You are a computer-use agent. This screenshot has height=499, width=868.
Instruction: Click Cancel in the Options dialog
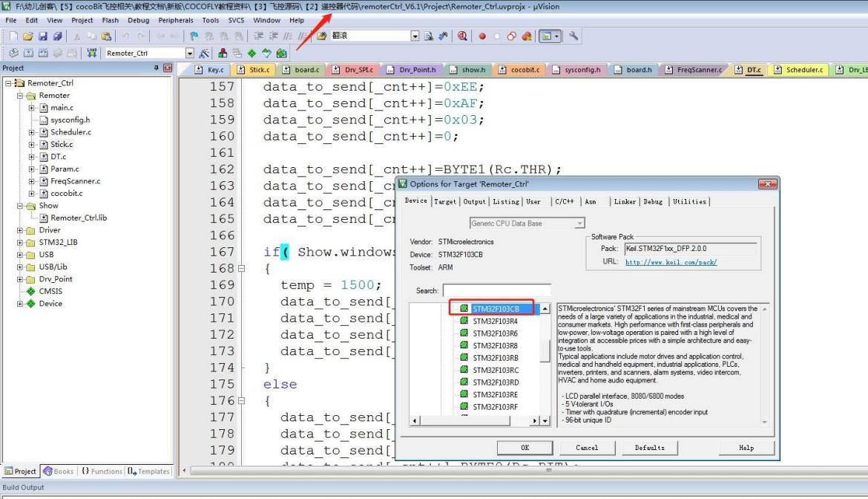[587, 448]
